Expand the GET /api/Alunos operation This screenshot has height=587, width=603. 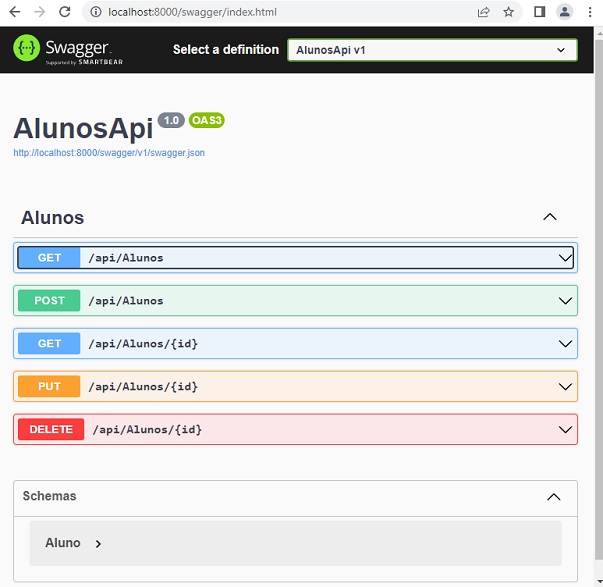295,258
